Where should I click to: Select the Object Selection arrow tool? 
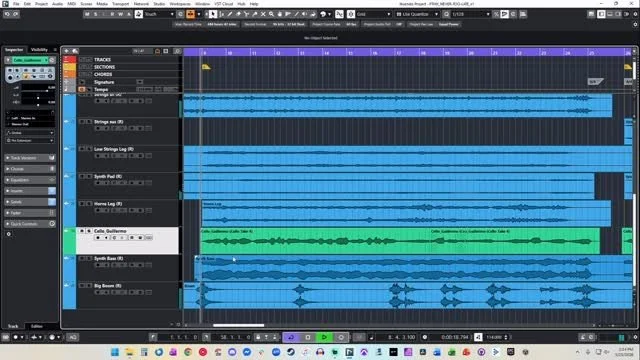tap(213, 14)
